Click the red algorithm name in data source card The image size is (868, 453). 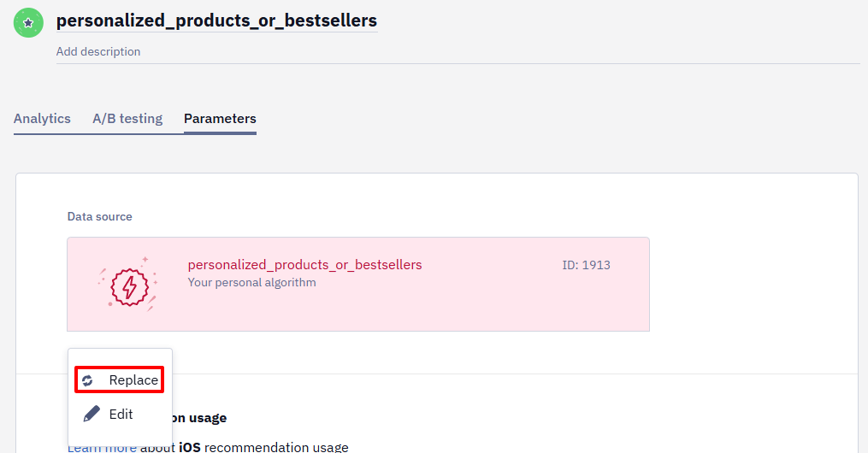pyautogui.click(x=304, y=265)
